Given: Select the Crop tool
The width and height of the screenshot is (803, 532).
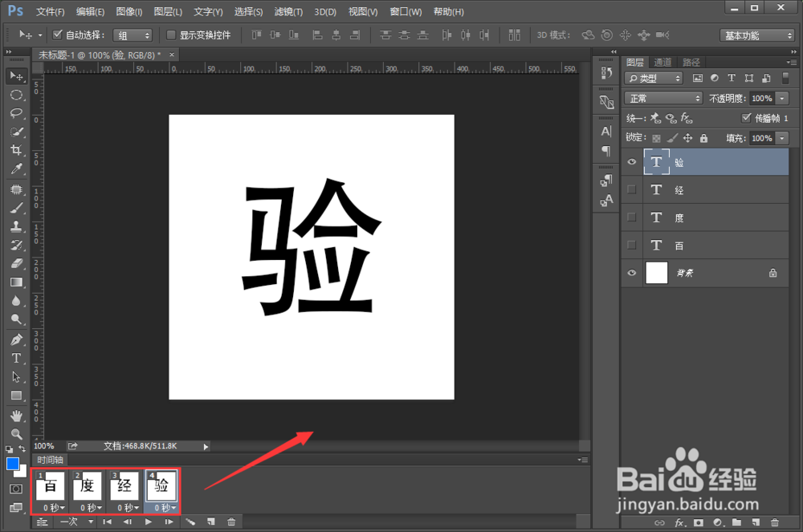Looking at the screenshot, I should (x=17, y=150).
